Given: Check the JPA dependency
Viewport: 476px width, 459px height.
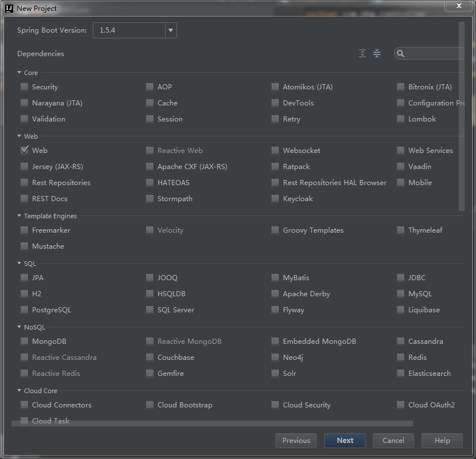Looking at the screenshot, I should (24, 278).
